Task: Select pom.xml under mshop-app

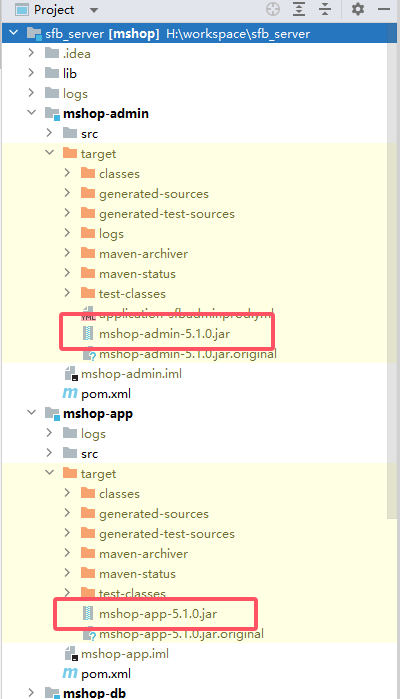Action: pos(106,674)
